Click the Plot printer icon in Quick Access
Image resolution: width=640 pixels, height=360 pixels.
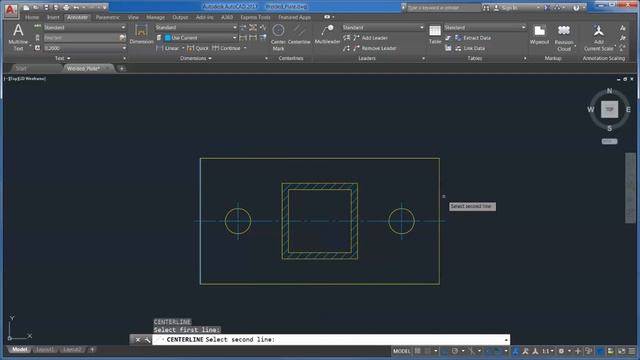coord(66,7)
